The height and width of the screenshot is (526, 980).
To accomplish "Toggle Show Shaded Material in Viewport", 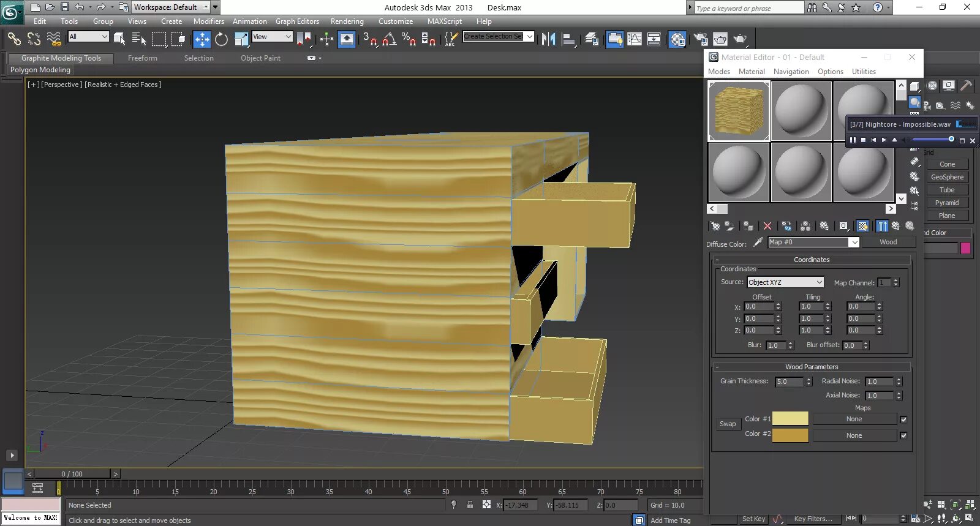I will tap(862, 226).
